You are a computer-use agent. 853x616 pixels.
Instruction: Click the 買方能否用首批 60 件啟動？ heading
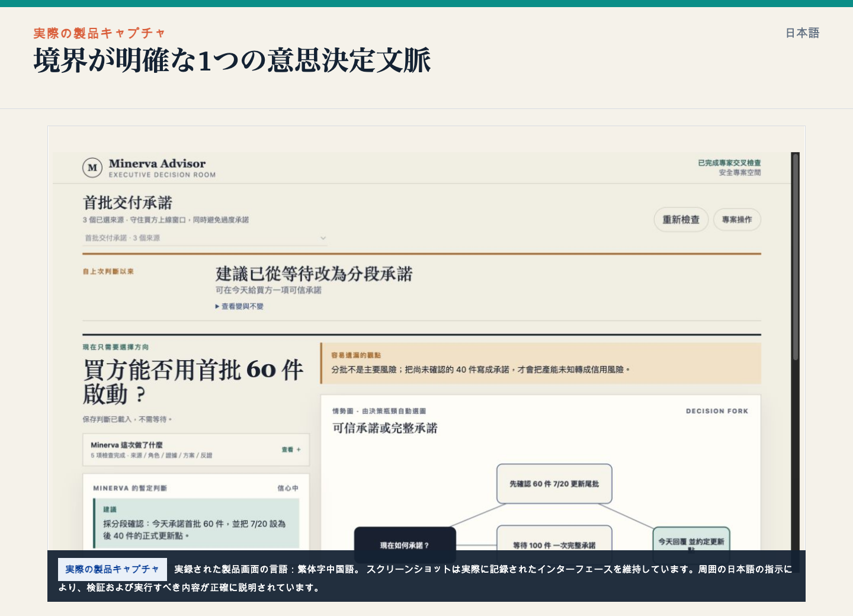(x=193, y=381)
